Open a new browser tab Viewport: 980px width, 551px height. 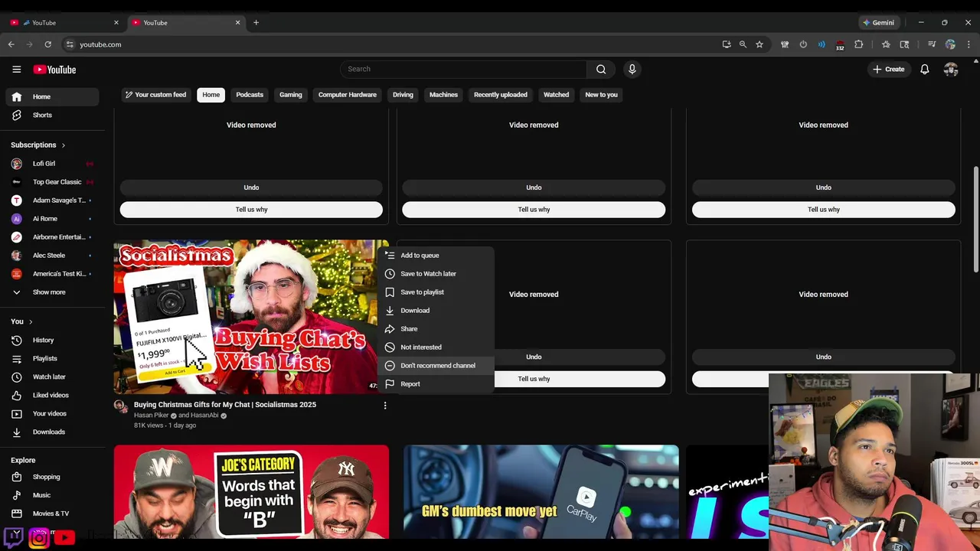(x=256, y=22)
